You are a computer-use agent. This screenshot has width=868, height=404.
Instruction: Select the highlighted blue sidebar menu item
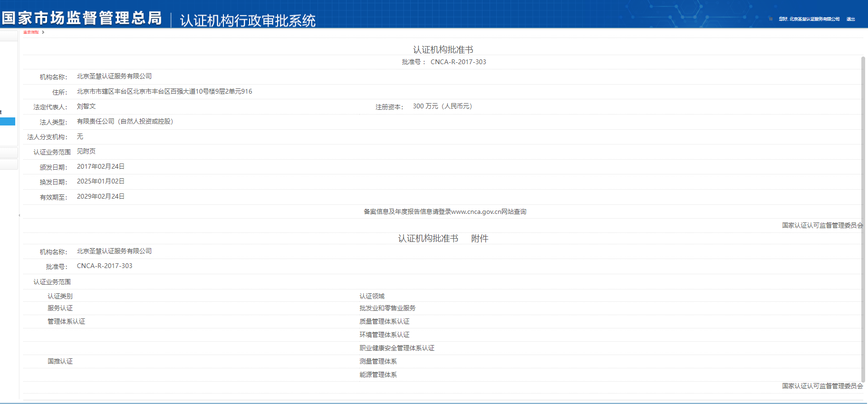pos(8,122)
